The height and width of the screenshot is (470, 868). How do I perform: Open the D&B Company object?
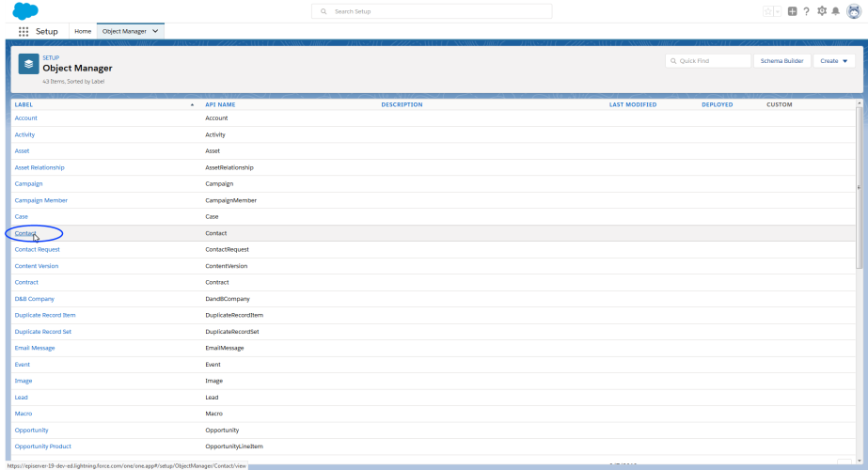[34, 299]
